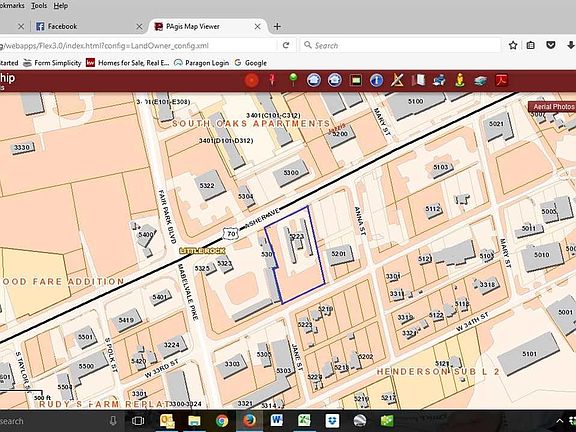Viewport: 576px width, 432px height.
Task: Open Word from the taskbar
Action: click(277, 421)
